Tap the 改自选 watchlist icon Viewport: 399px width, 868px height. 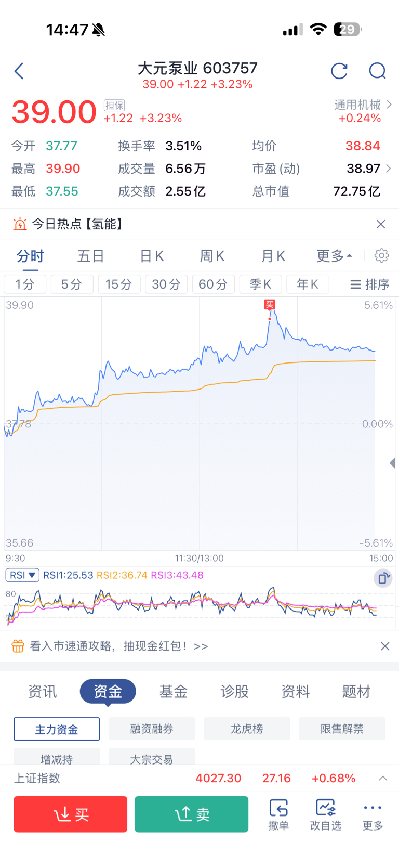tap(326, 814)
